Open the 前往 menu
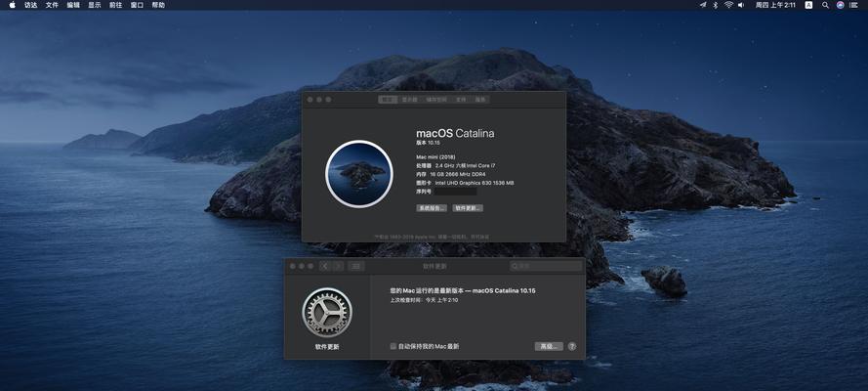 point(115,5)
